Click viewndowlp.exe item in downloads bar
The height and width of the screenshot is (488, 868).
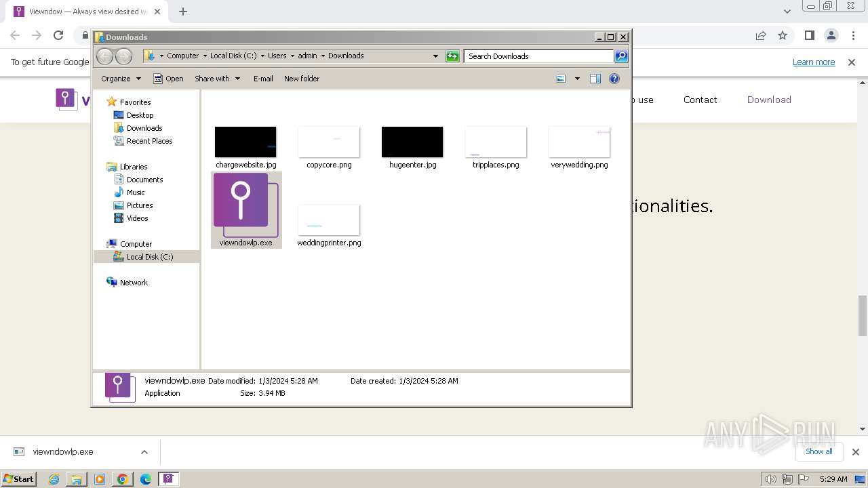point(62,452)
